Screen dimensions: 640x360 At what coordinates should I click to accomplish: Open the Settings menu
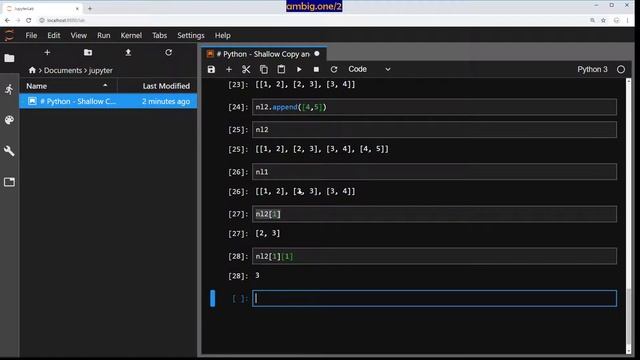point(191,36)
